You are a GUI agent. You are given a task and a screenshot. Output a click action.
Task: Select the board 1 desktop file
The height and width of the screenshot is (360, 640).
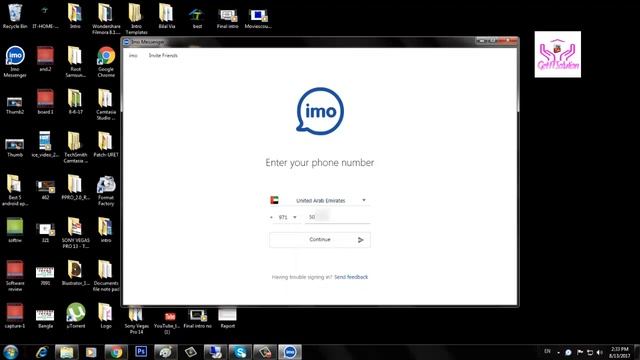point(45,102)
